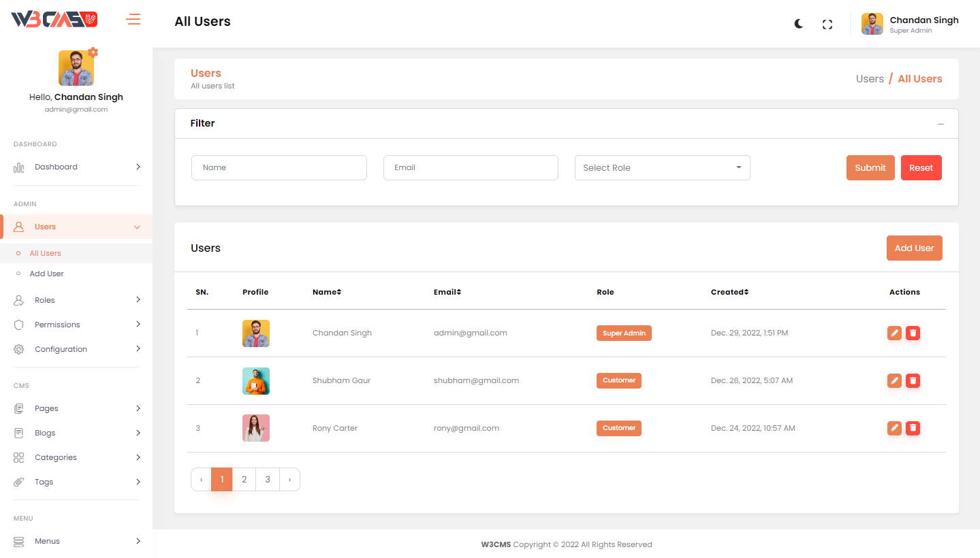Open the Select Role dropdown
Screen dimensions: 980x558
(662, 168)
